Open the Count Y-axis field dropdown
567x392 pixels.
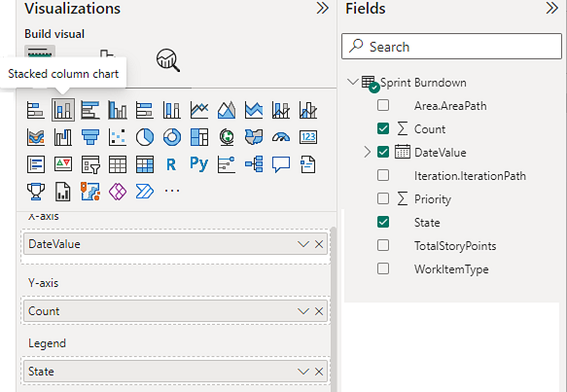pyautogui.click(x=303, y=311)
